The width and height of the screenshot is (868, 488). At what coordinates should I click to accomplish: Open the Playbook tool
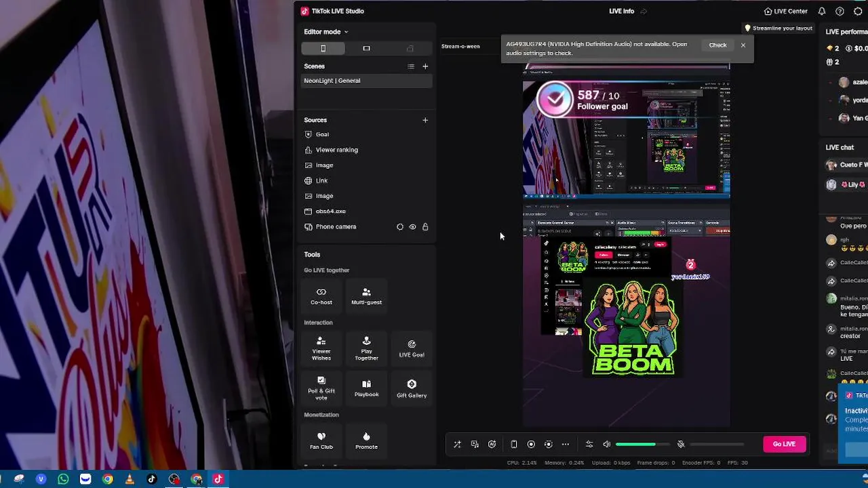coord(366,388)
